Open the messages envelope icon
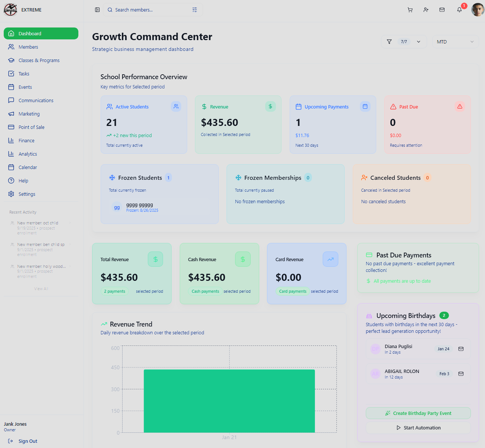485x448 pixels. click(442, 10)
